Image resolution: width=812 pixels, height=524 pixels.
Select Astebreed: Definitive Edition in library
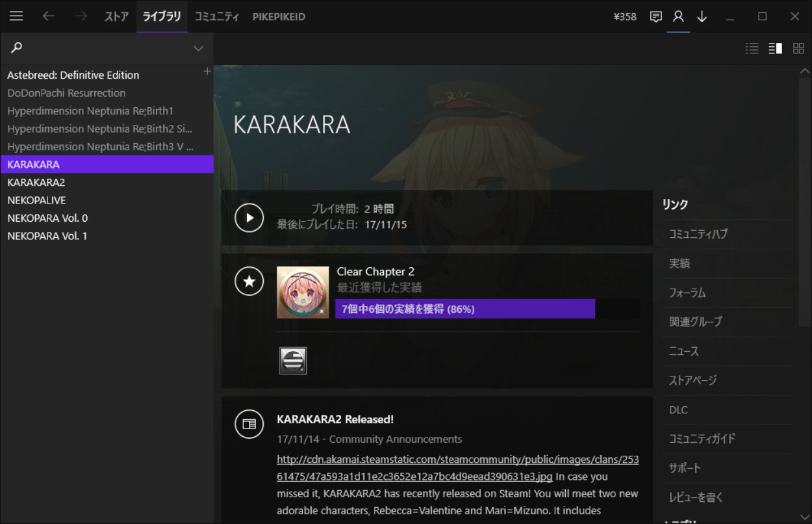click(x=107, y=75)
